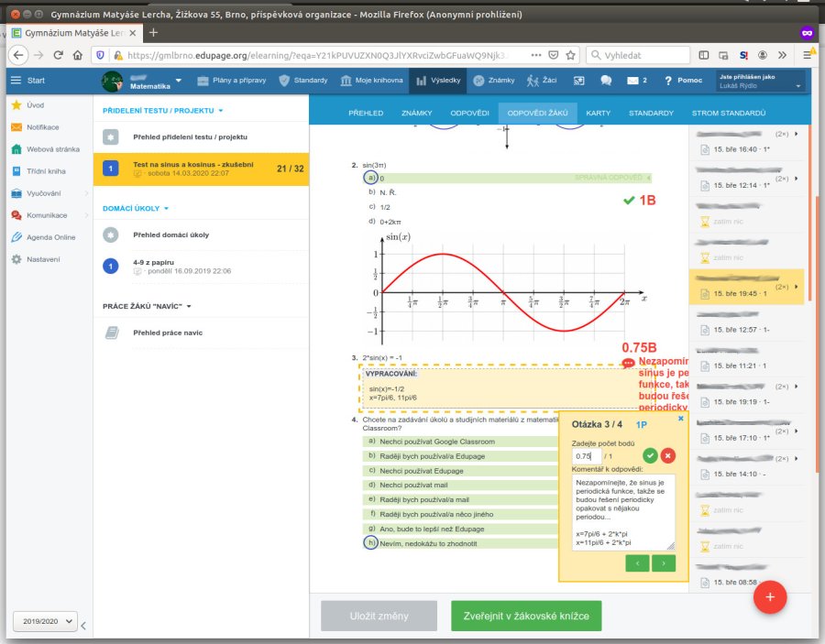Select answer a) 0 for sin(3π)
The width and height of the screenshot is (825, 644).
click(370, 178)
